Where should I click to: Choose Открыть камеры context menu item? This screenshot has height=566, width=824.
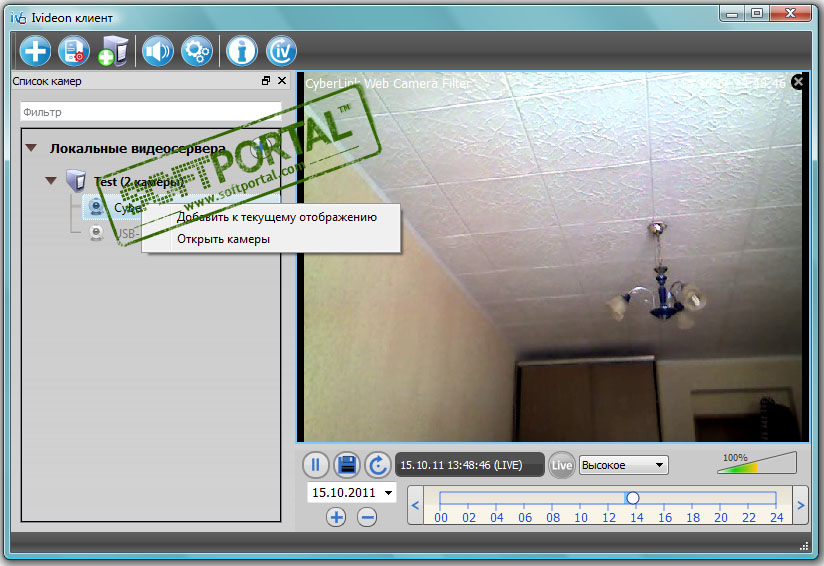click(223, 239)
